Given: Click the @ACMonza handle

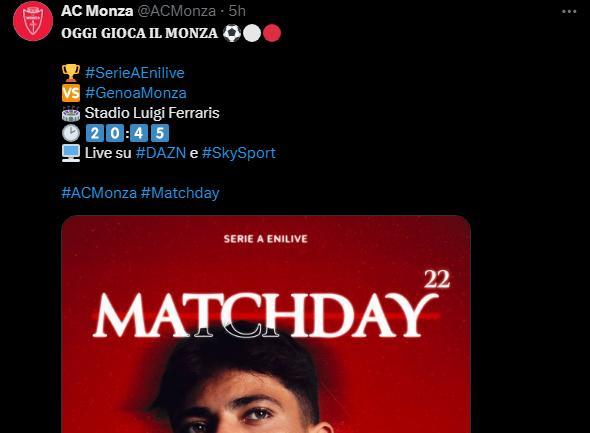Looking at the screenshot, I should (176, 11).
